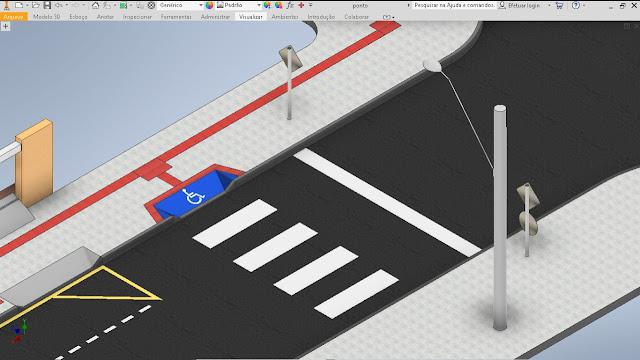Click the green sheet icon in quick toolbar

[x=123, y=5]
